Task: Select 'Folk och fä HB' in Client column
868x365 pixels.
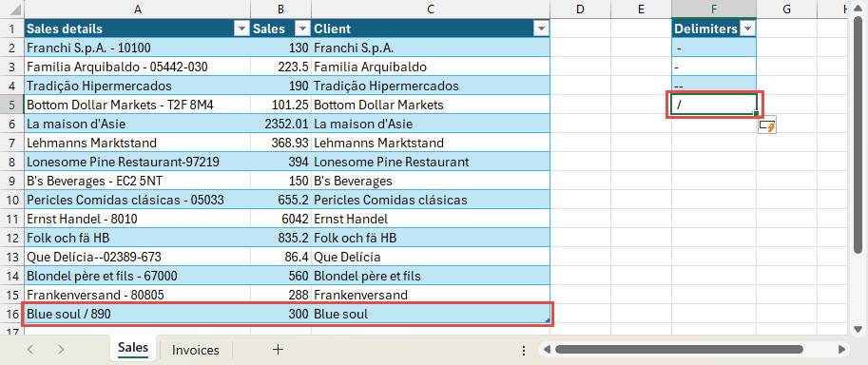Action: pos(431,238)
